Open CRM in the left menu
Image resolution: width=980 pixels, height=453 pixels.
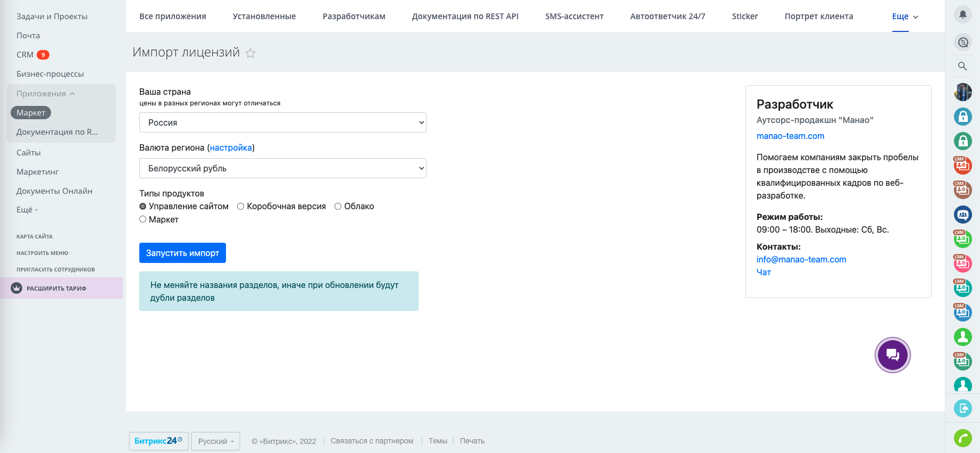(25, 55)
